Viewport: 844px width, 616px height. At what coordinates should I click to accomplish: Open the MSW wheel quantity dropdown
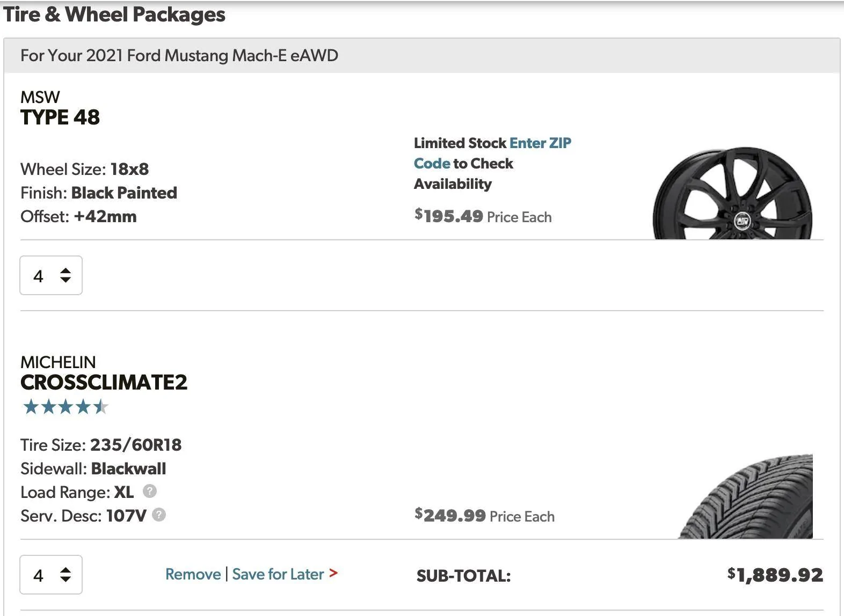point(51,275)
